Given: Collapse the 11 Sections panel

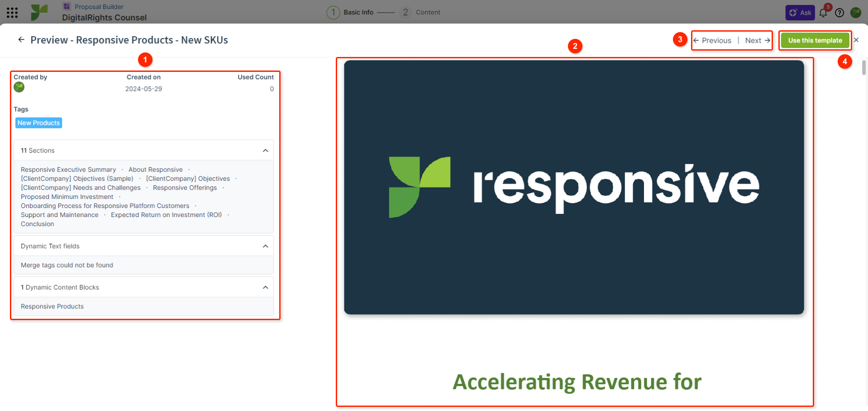Looking at the screenshot, I should 265,151.
